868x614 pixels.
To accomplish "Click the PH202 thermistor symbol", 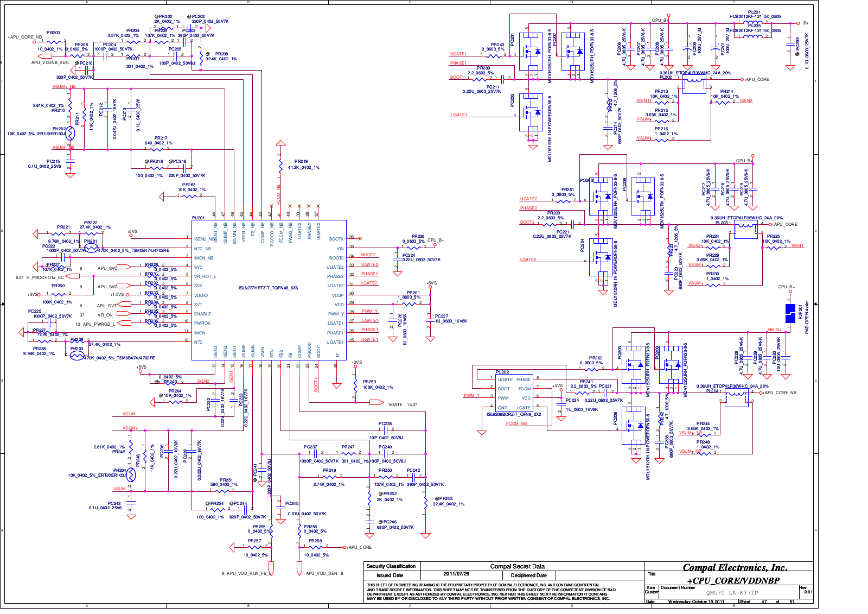I will click(69, 132).
